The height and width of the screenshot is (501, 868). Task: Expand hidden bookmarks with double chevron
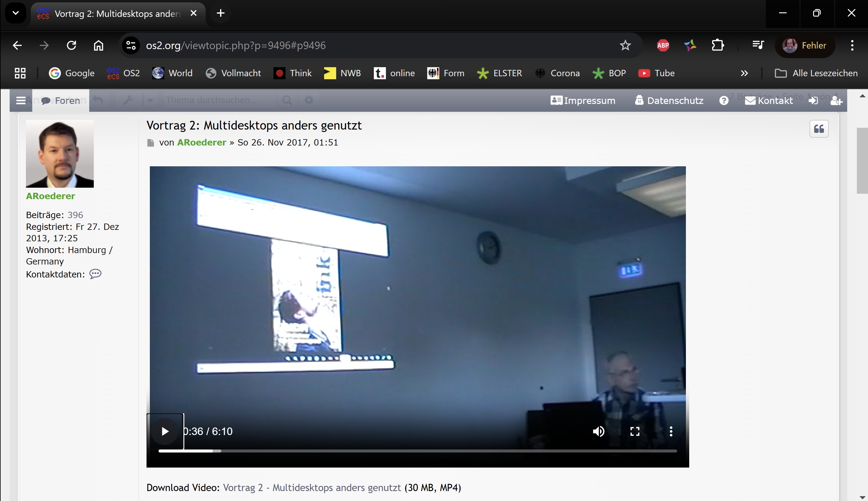click(744, 73)
